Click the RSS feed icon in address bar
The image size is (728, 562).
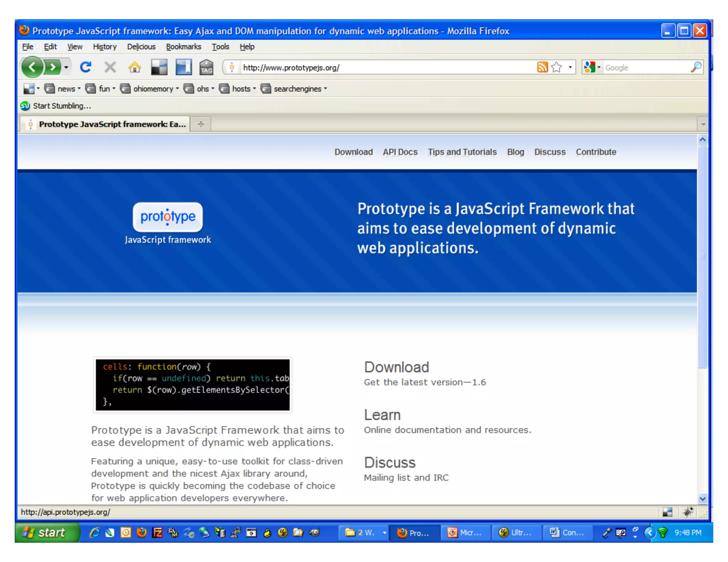(x=542, y=67)
